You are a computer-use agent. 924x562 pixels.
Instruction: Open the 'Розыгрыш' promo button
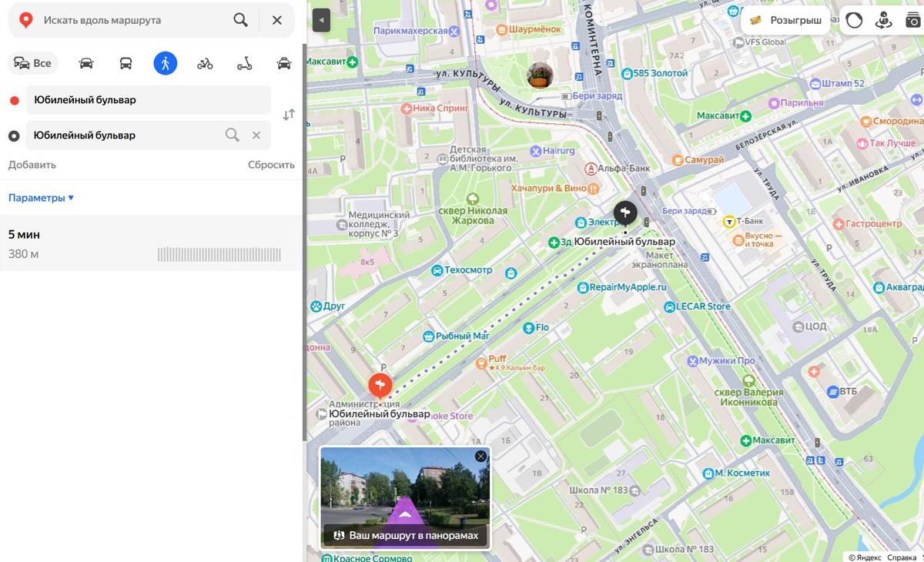[x=786, y=21]
